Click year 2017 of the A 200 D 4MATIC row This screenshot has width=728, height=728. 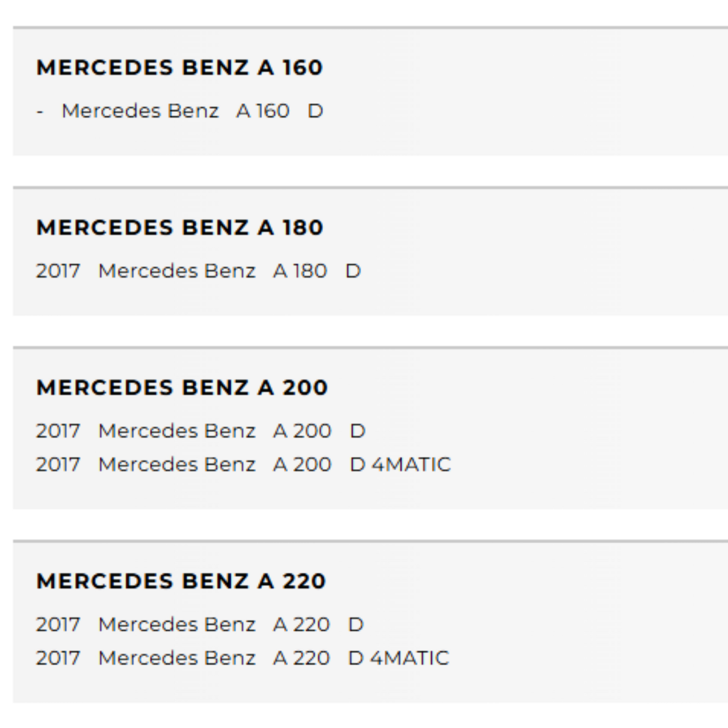click(x=58, y=465)
